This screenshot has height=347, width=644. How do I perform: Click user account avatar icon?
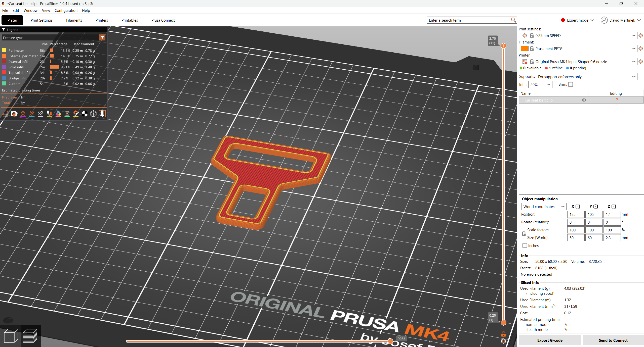[604, 20]
